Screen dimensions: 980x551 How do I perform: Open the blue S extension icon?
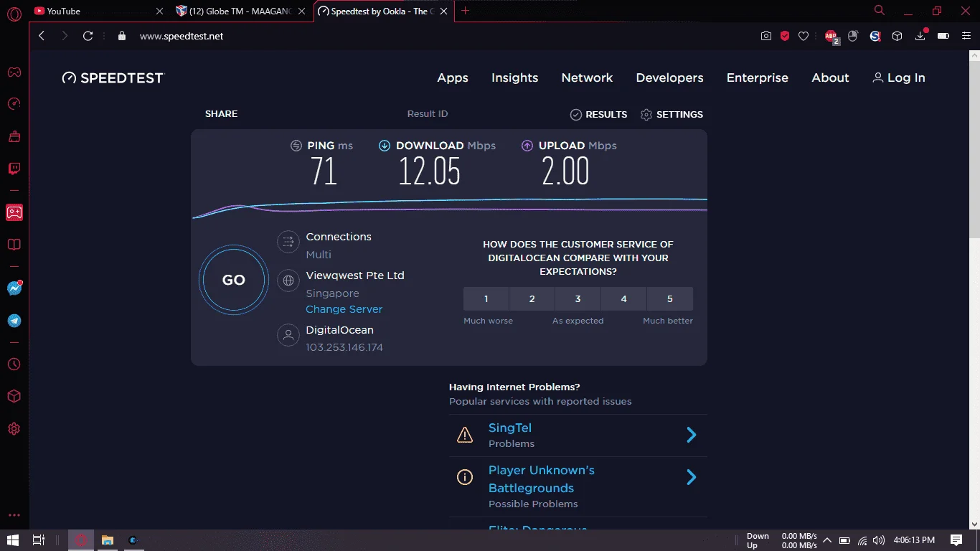coord(875,36)
